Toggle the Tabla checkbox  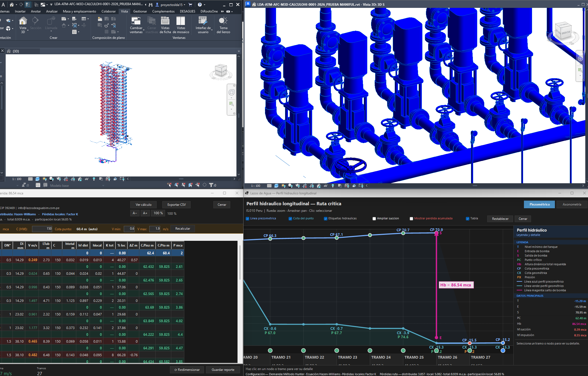click(467, 219)
